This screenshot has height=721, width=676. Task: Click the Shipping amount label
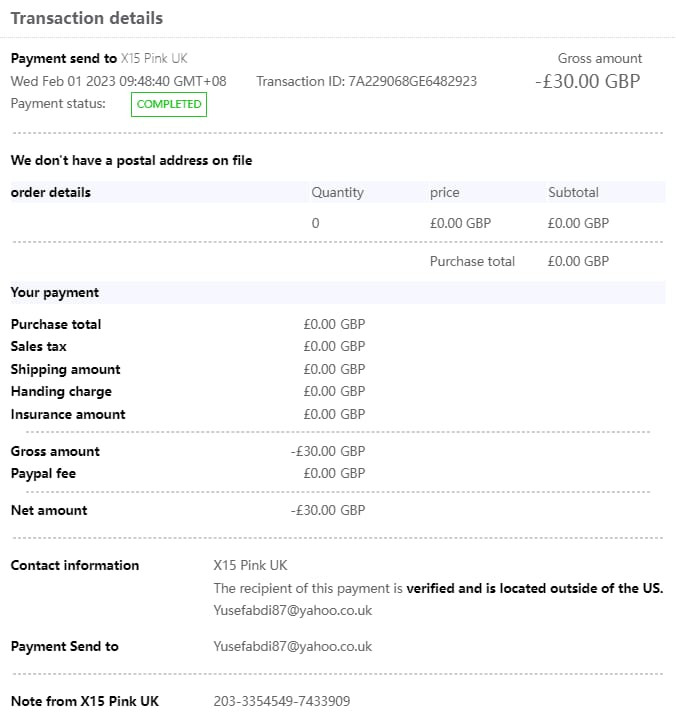click(65, 369)
